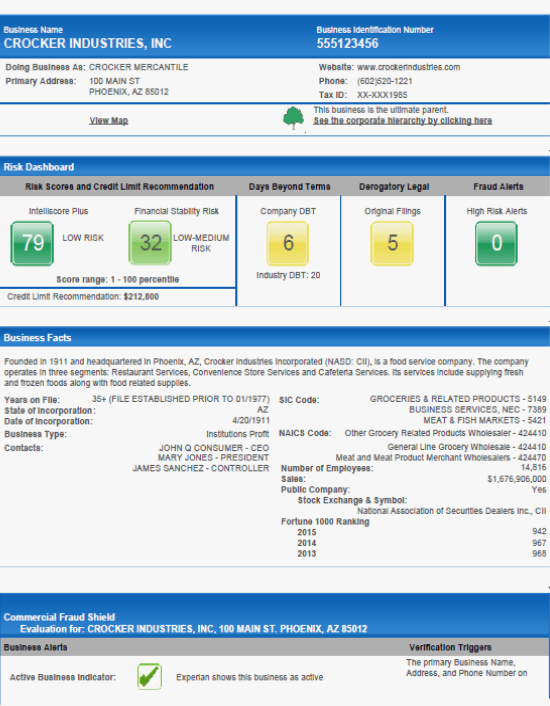This screenshot has width=550, height=706.
Task: Open the View Map link
Action: click(108, 121)
